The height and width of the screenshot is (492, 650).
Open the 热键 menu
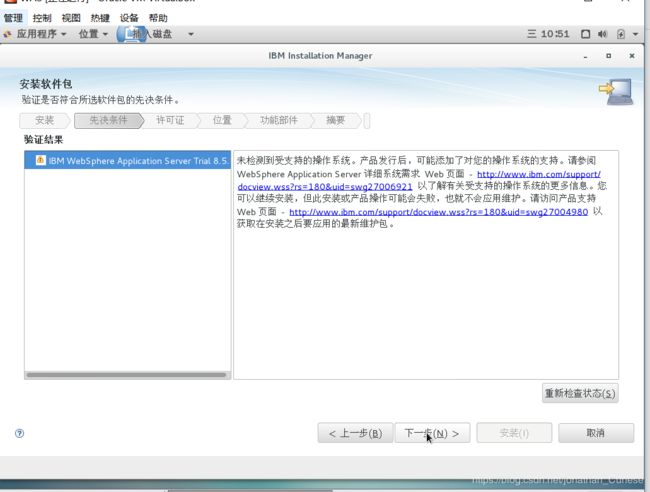tap(100, 18)
